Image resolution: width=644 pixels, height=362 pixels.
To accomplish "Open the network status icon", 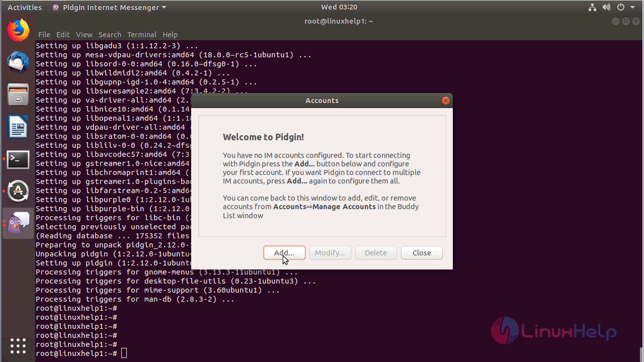I will click(592, 8).
